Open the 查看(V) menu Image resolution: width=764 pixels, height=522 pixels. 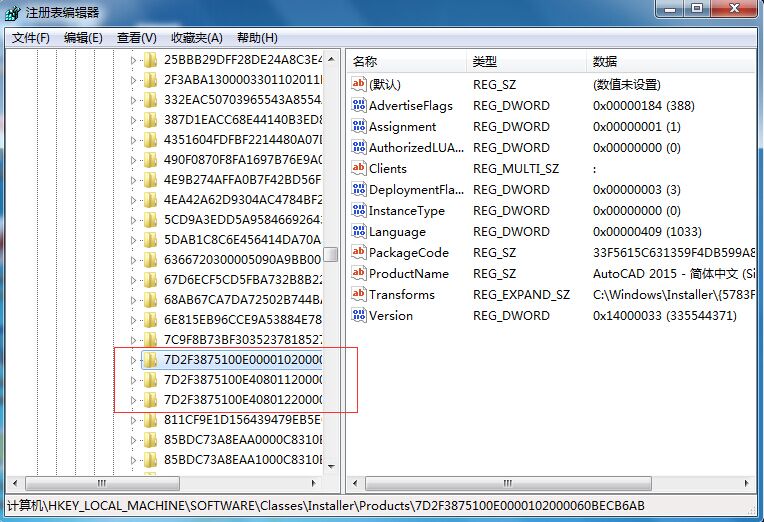click(x=136, y=38)
